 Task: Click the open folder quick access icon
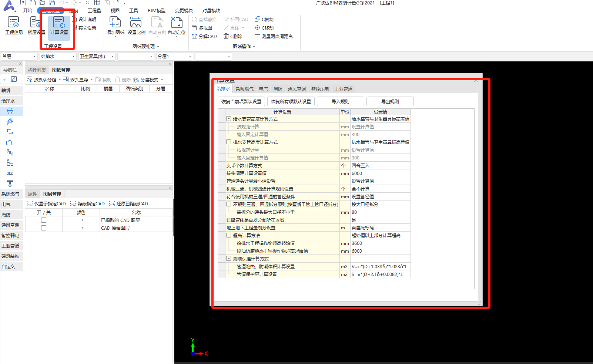pos(42,3)
